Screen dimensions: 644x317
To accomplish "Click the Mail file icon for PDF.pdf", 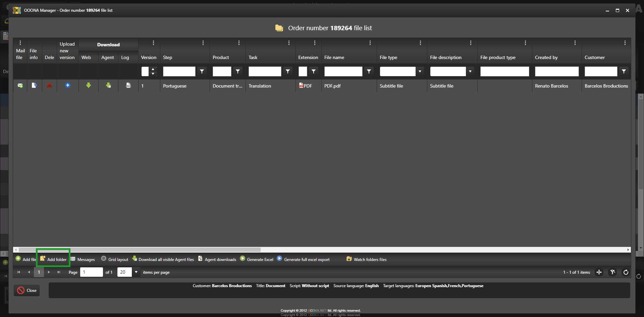I will [20, 86].
